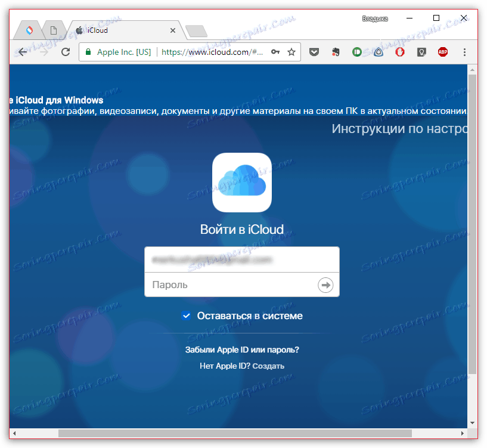The image size is (487, 448).
Task: Toggle the Оставаться в системе checkbox
Action: tap(186, 316)
